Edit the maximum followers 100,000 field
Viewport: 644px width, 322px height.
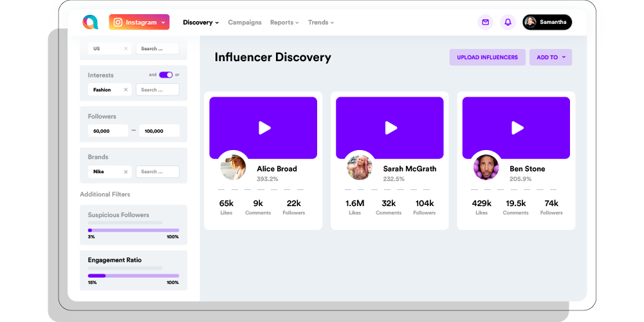[160, 131]
